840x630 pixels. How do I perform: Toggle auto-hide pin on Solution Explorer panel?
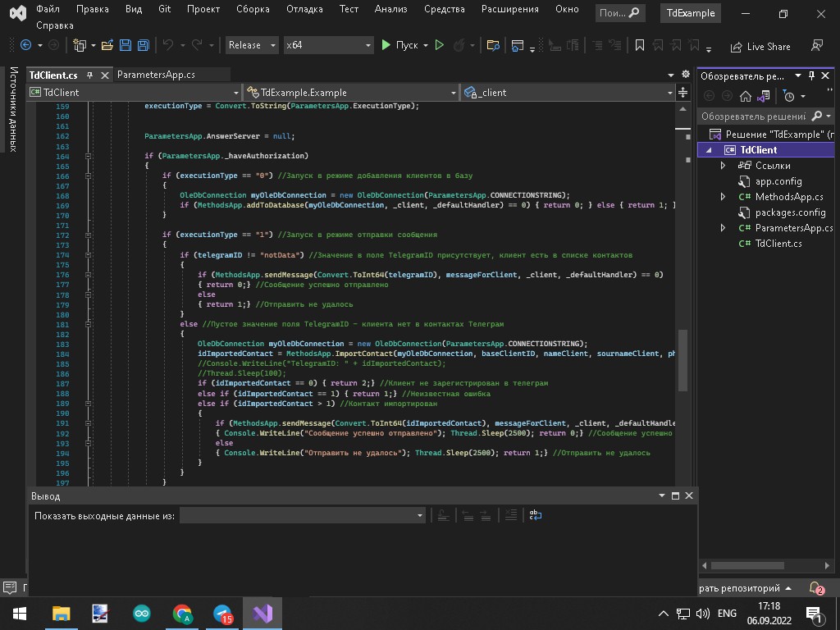(811, 75)
